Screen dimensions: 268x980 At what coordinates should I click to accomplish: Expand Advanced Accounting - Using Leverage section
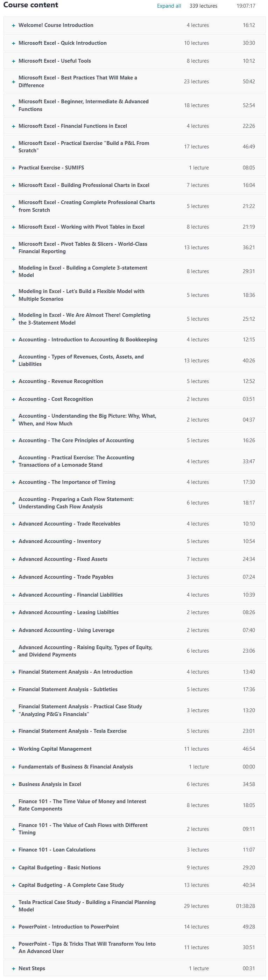(135, 630)
